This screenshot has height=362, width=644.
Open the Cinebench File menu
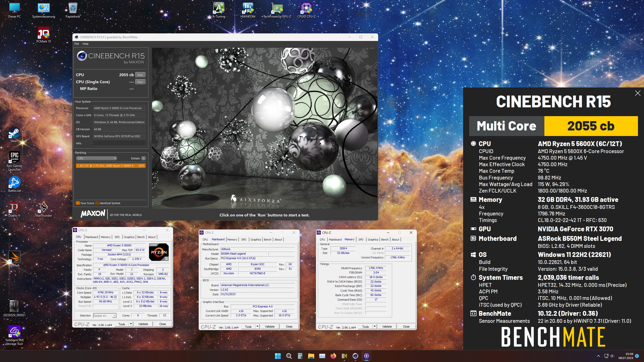[77, 44]
